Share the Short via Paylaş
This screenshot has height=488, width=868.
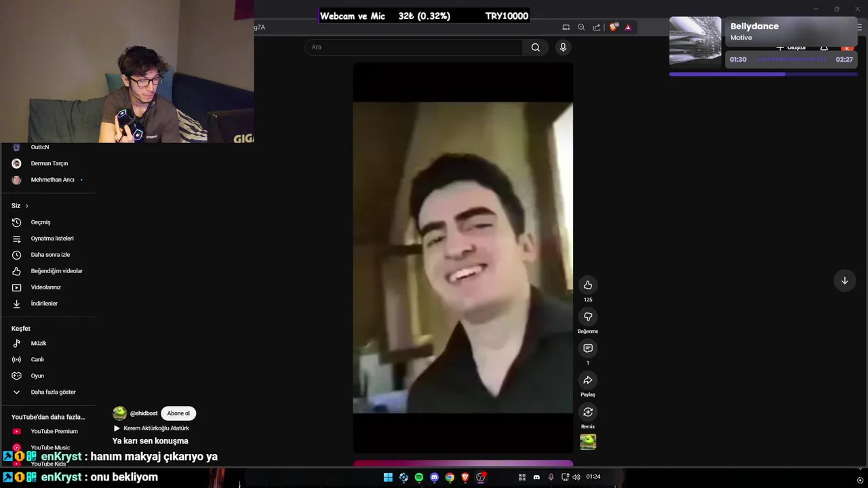[588, 380]
